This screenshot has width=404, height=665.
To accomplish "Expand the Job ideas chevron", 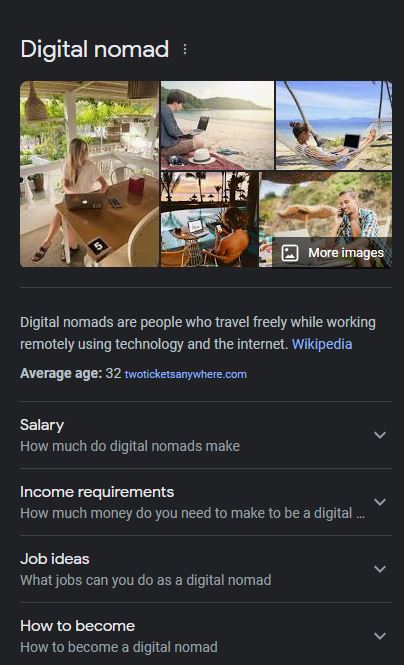I will pyautogui.click(x=380, y=569).
